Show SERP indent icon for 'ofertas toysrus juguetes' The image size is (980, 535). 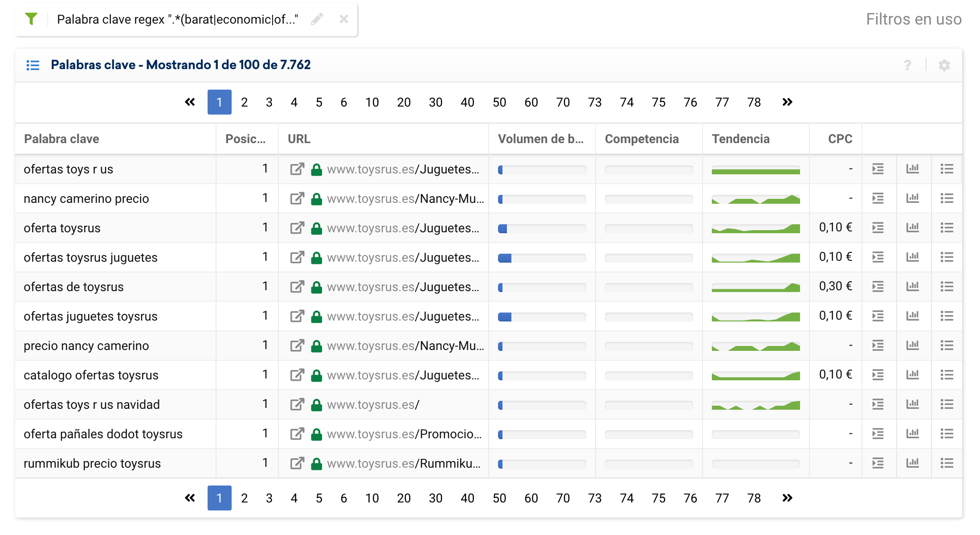pyautogui.click(x=878, y=257)
